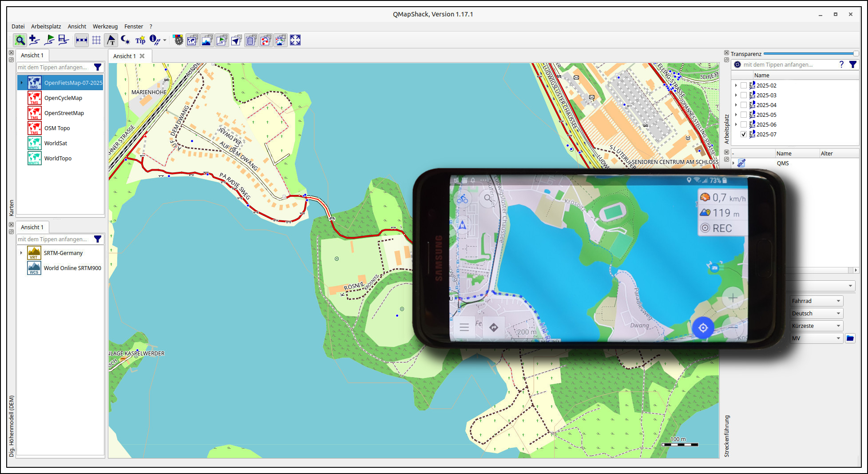Expand the 2025-04 project tree item
This screenshot has height=474, width=868.
[736, 105]
